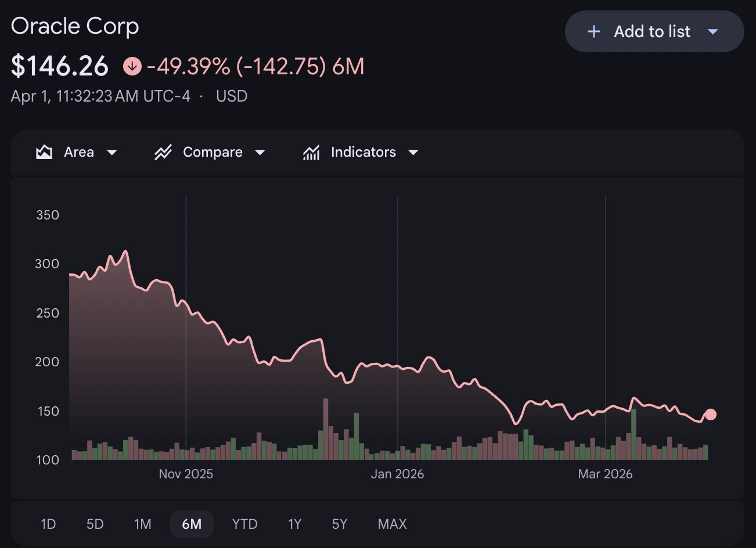Show the 5Y time range
The height and width of the screenshot is (548, 756).
[x=340, y=524]
